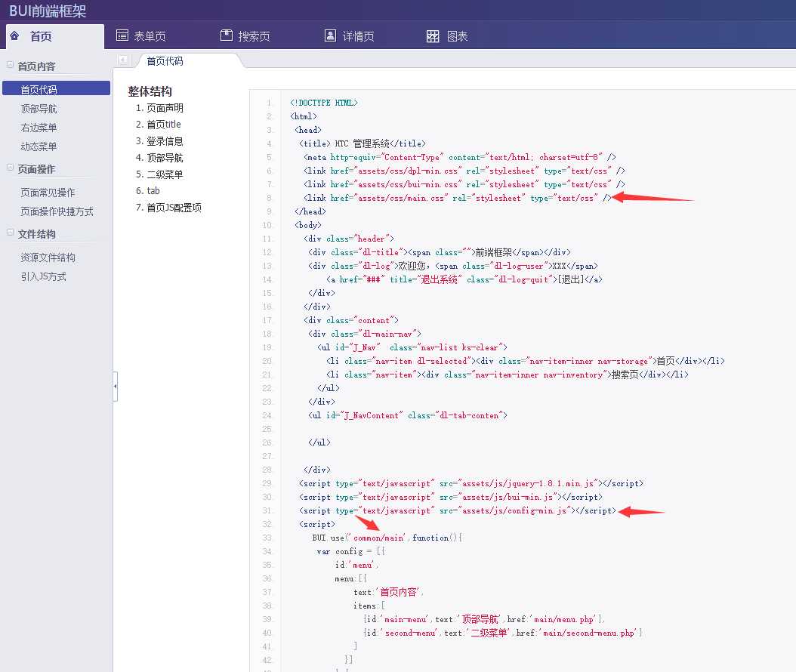The height and width of the screenshot is (672, 796).
Task: Click the div class="header" code line
Action: click(x=349, y=239)
